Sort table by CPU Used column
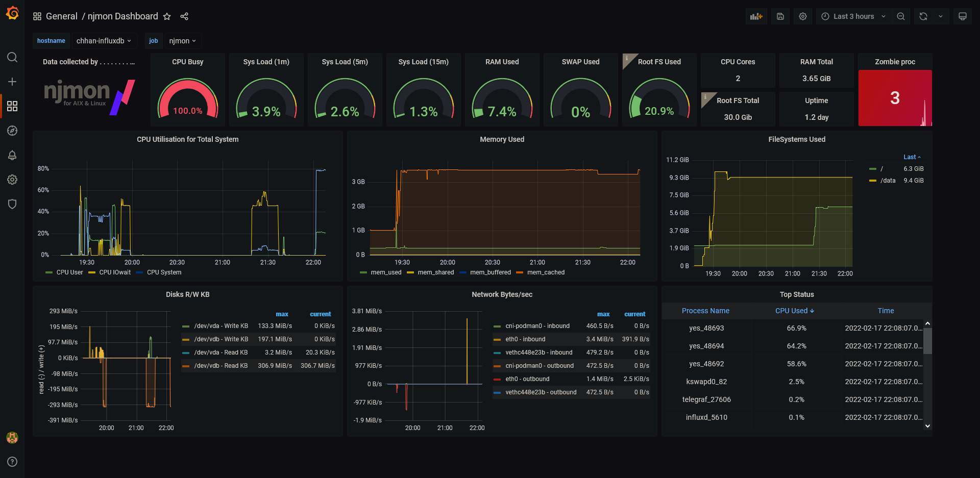The image size is (980, 478). 795,311
